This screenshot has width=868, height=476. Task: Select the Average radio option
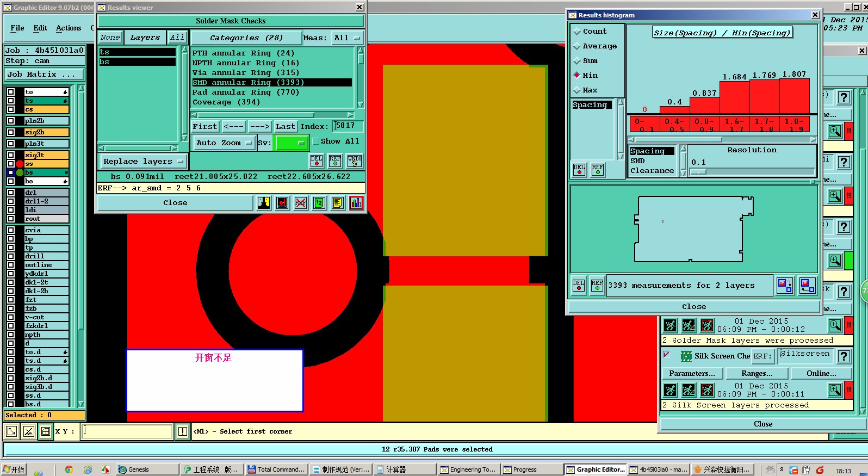click(x=577, y=46)
